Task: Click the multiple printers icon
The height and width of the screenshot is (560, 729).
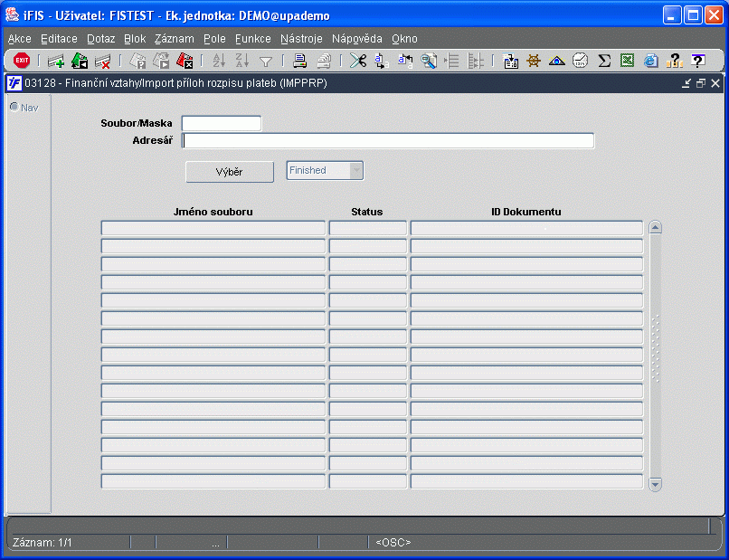Action: (x=324, y=61)
